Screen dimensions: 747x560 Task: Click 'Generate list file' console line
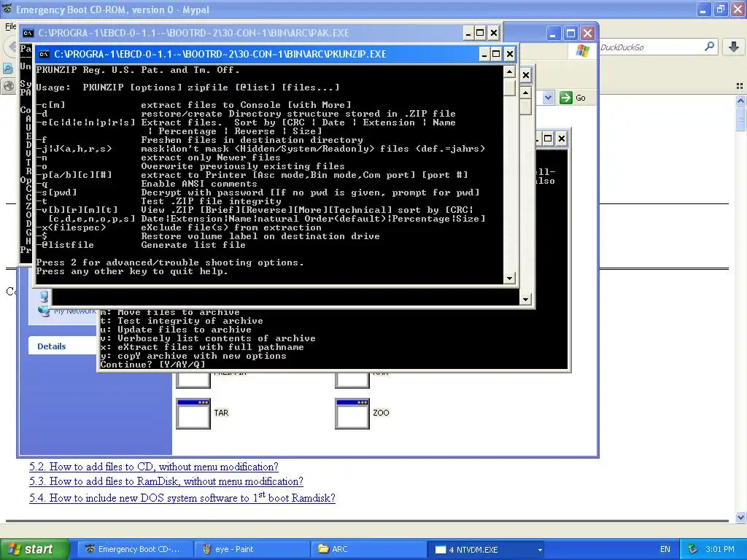[x=193, y=245]
